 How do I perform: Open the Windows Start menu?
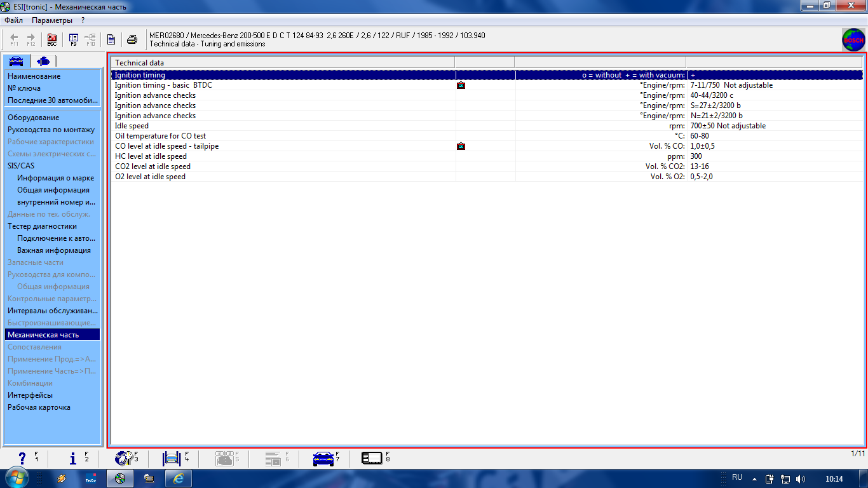17,478
